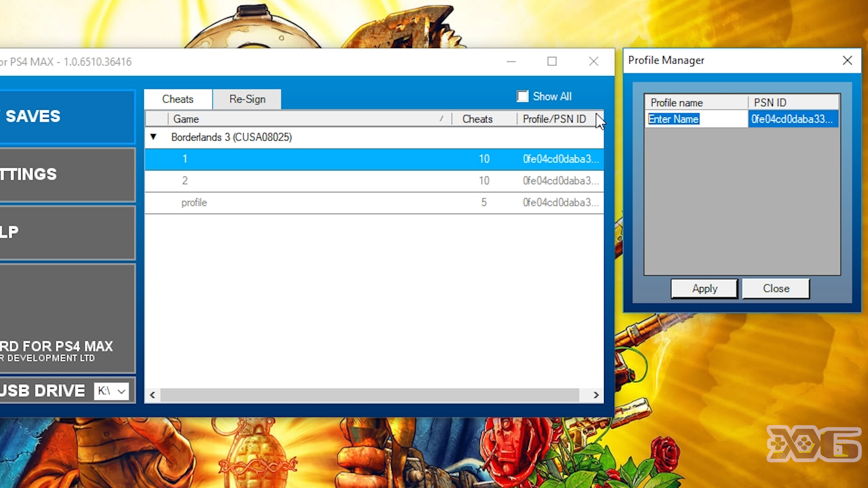Toggle Show All checkbox
868x488 pixels.
pos(522,96)
